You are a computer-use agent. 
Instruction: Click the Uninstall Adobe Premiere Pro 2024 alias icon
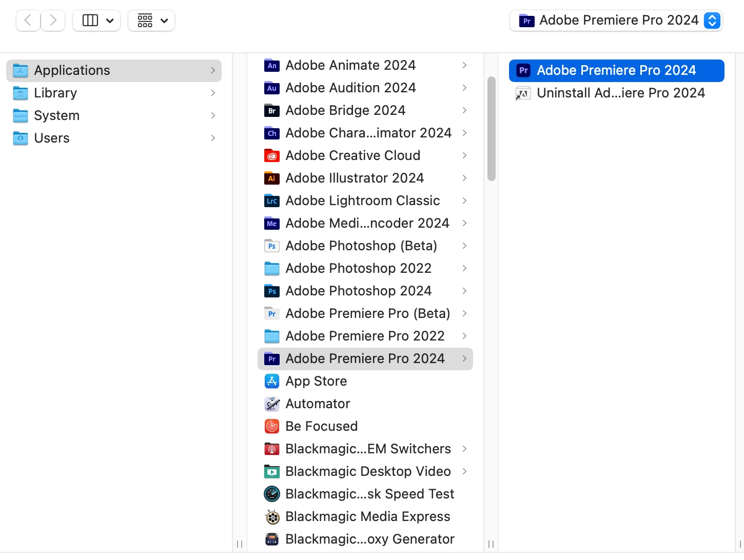(x=523, y=93)
